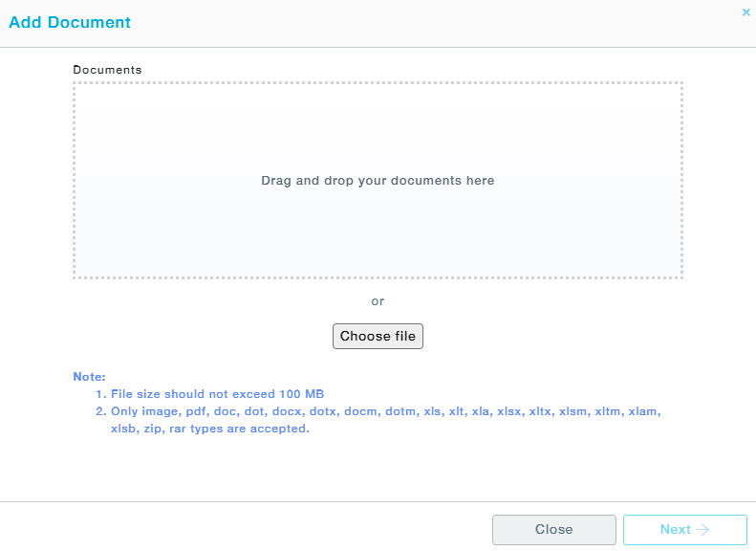This screenshot has height=551, width=756.
Task: Close the dialog with the top-right X icon
Action: [x=745, y=12]
